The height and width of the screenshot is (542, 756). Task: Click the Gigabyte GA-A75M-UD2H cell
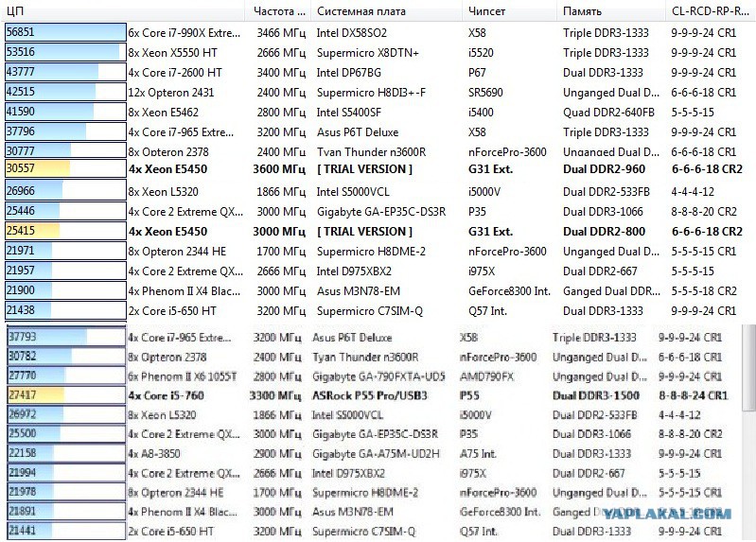[376, 454]
